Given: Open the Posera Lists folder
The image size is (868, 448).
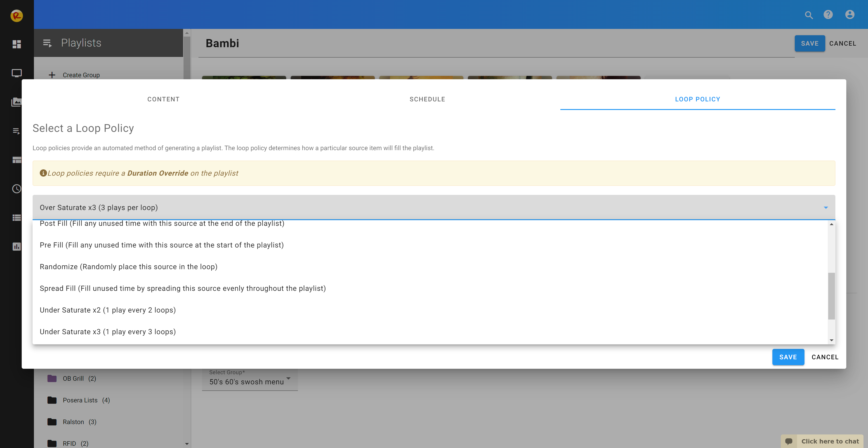Looking at the screenshot, I should [x=80, y=400].
